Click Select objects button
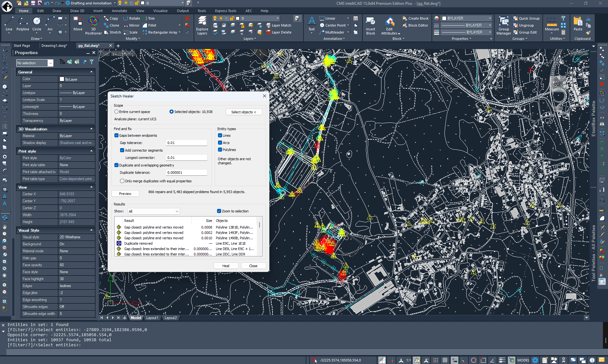Image resolution: width=608 pixels, height=364 pixels. tap(244, 112)
